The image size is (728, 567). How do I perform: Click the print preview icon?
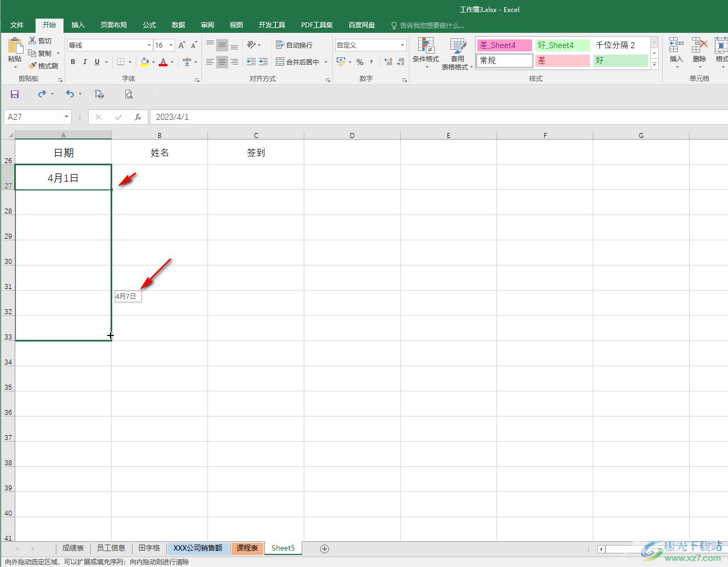(x=129, y=94)
